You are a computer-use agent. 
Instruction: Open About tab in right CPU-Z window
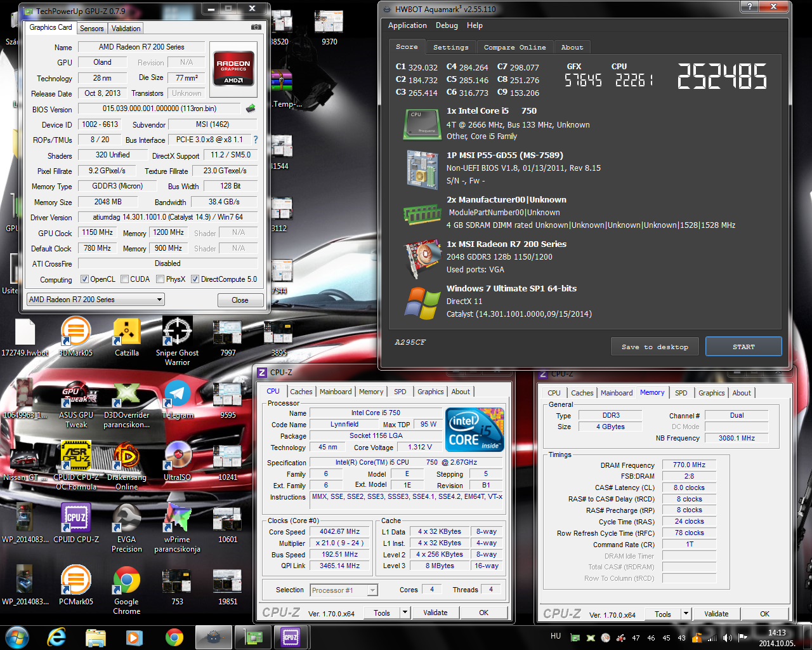coord(742,393)
